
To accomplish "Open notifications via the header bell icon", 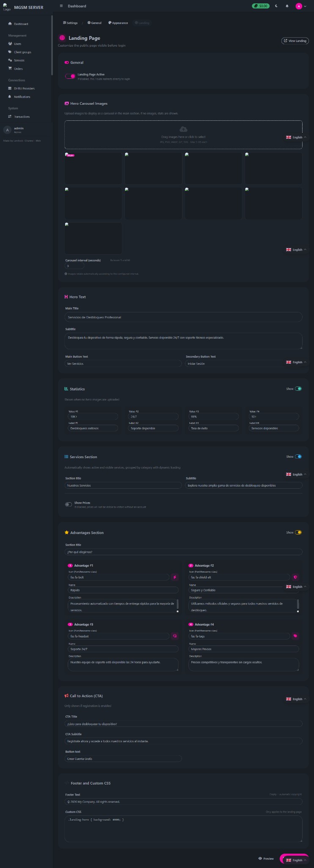I will [287, 6].
